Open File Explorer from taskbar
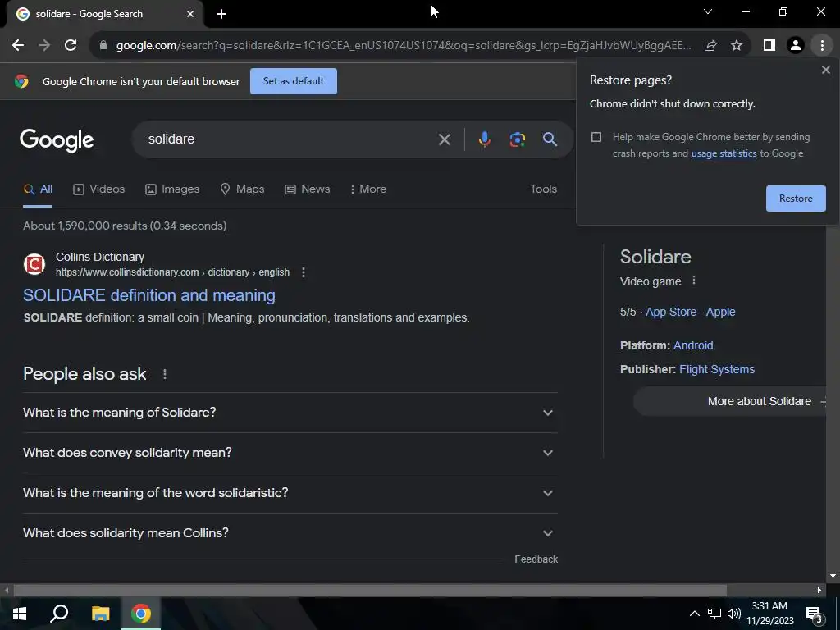Screen dimensions: 840x630 click(100, 614)
